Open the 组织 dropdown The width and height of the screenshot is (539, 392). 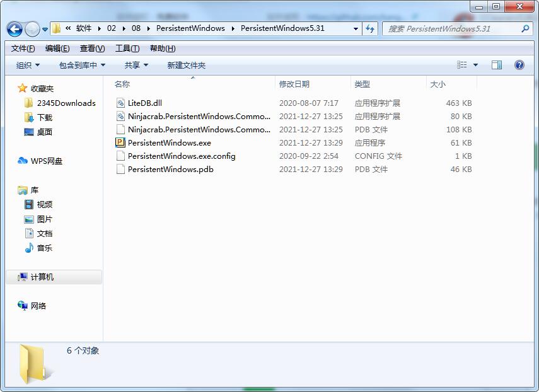pos(28,66)
